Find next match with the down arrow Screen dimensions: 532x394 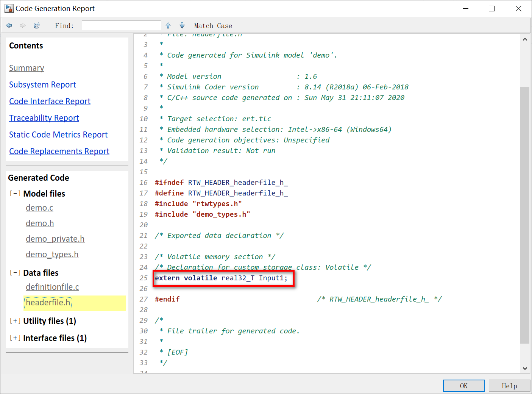pos(182,25)
